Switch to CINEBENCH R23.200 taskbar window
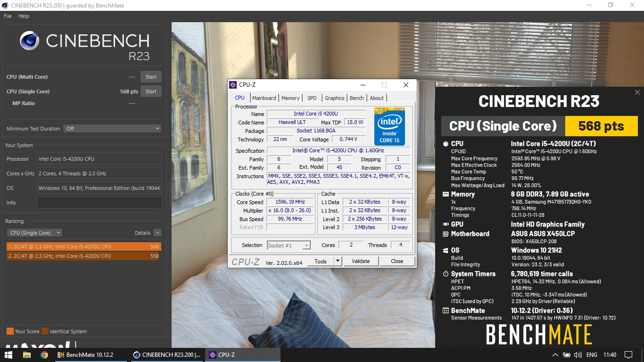The image size is (644, 362). pyautogui.click(x=166, y=355)
